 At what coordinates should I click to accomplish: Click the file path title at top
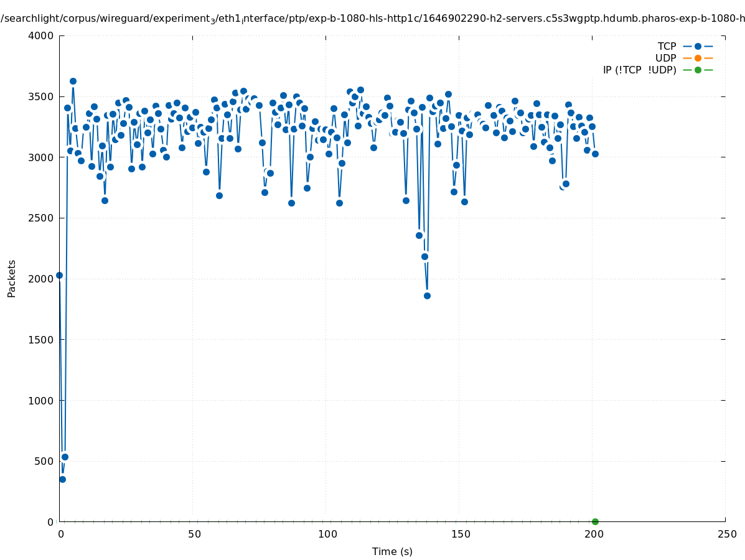click(373, 19)
